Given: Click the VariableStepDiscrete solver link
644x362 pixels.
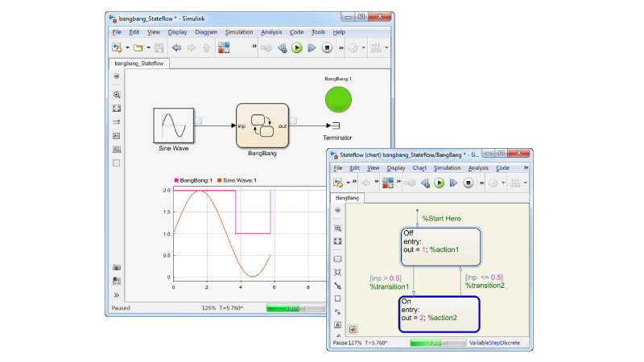Looking at the screenshot, I should coord(494,343).
